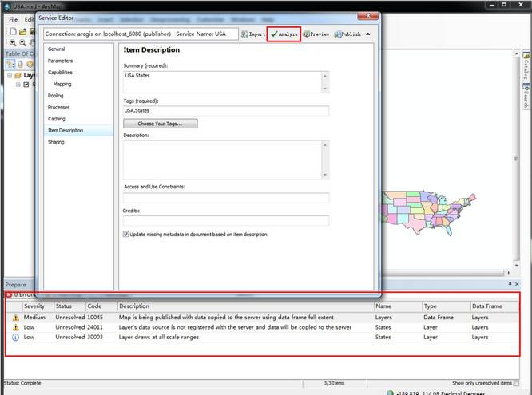This screenshot has height=395, width=532.
Task: Toggle States layer visibility checkbox
Action: [x=26, y=85]
